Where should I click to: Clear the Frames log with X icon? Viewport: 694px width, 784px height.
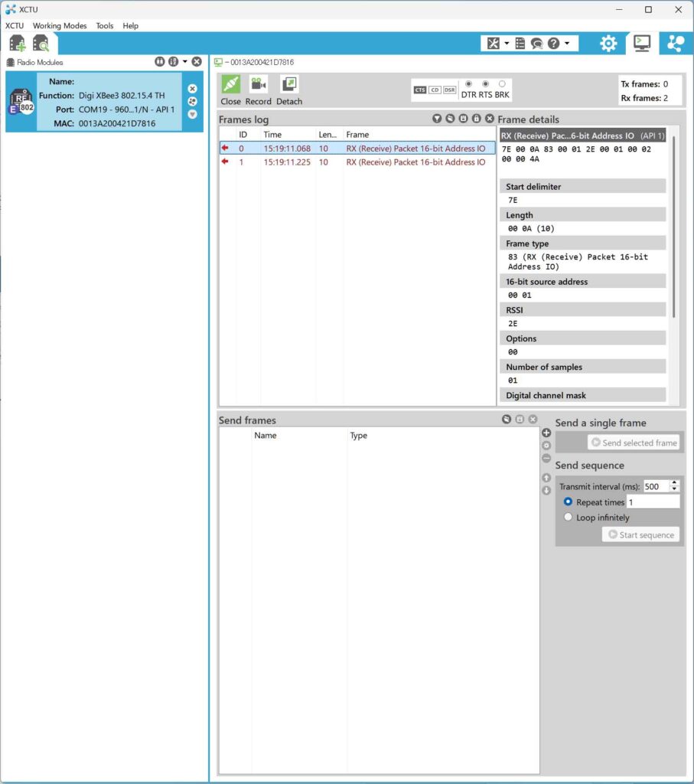point(490,119)
